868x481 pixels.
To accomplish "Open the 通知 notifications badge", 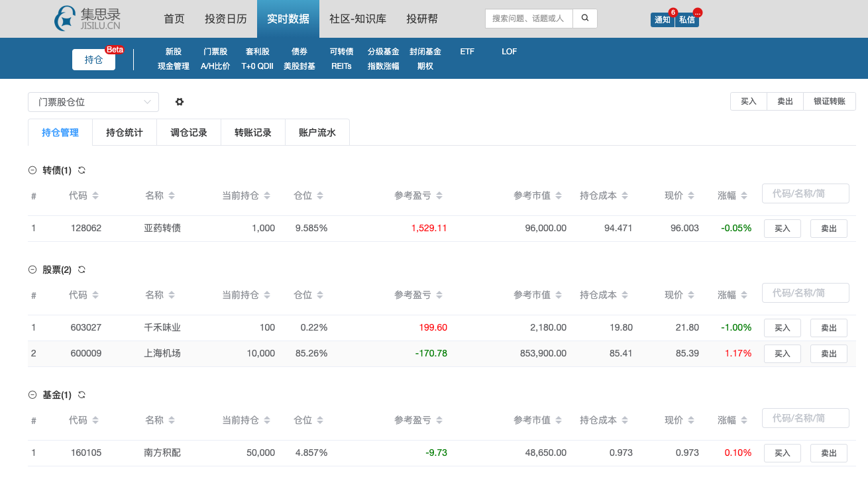I will tap(662, 20).
